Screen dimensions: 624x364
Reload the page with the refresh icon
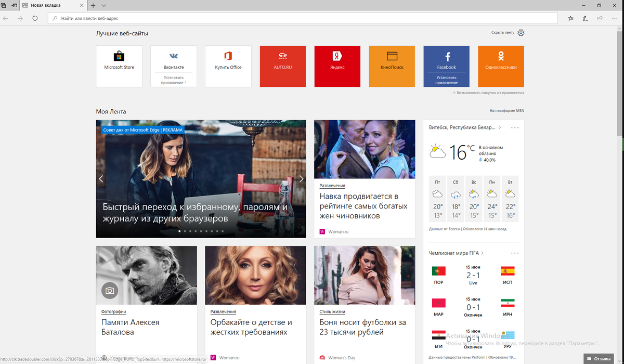click(x=35, y=18)
